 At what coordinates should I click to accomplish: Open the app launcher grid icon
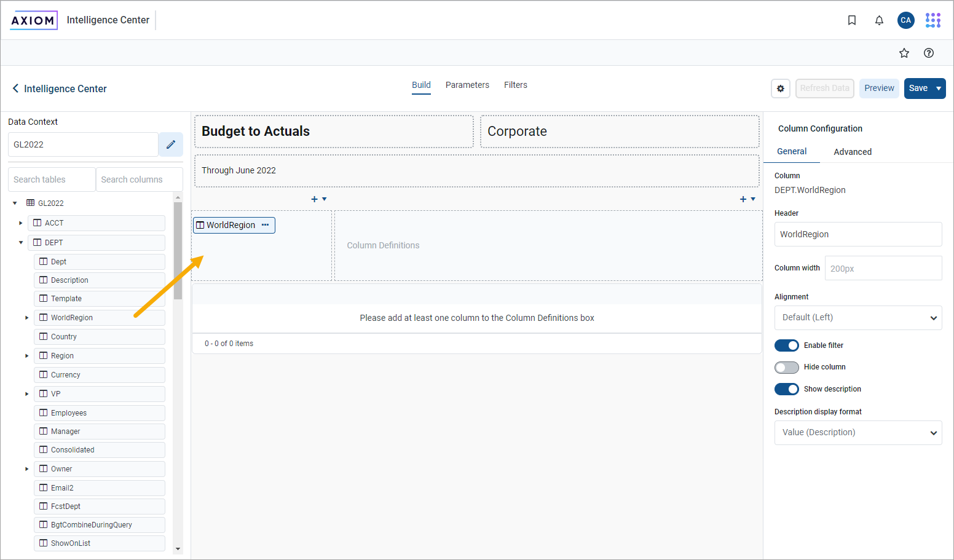point(932,20)
